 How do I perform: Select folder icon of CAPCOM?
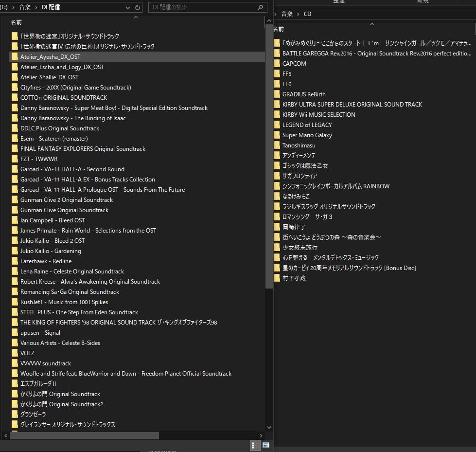(x=277, y=64)
